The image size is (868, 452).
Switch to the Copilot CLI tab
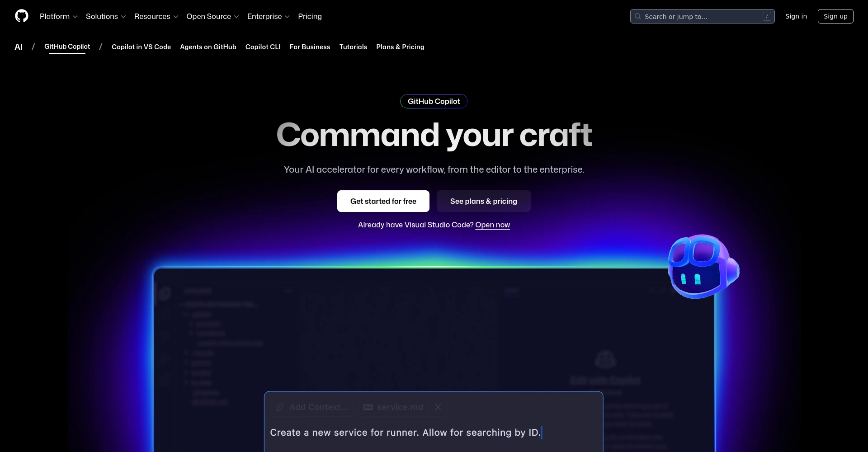[263, 47]
